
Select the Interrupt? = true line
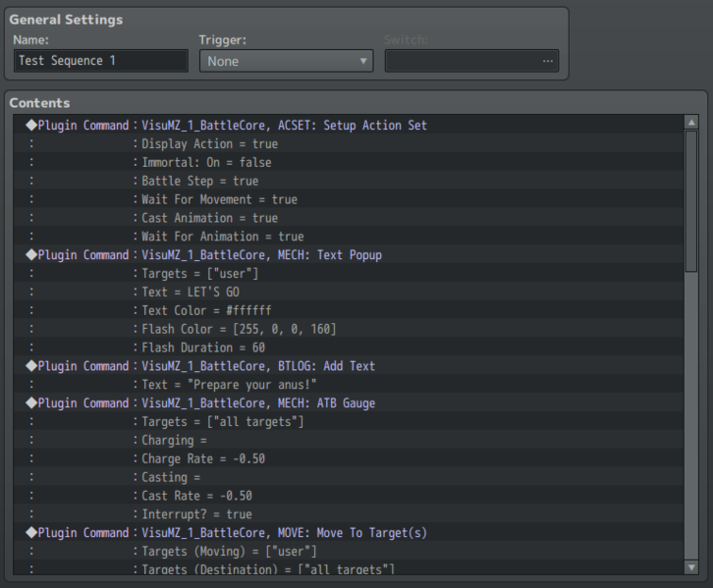pos(196,514)
